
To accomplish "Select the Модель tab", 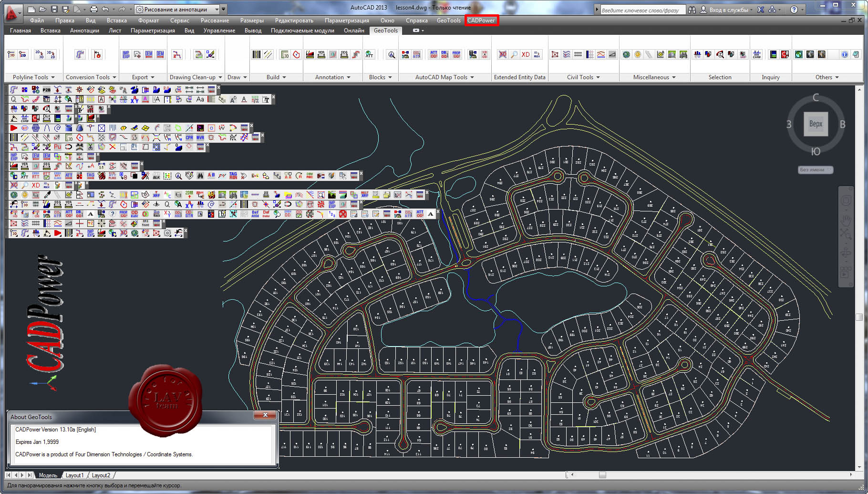I will (x=48, y=475).
